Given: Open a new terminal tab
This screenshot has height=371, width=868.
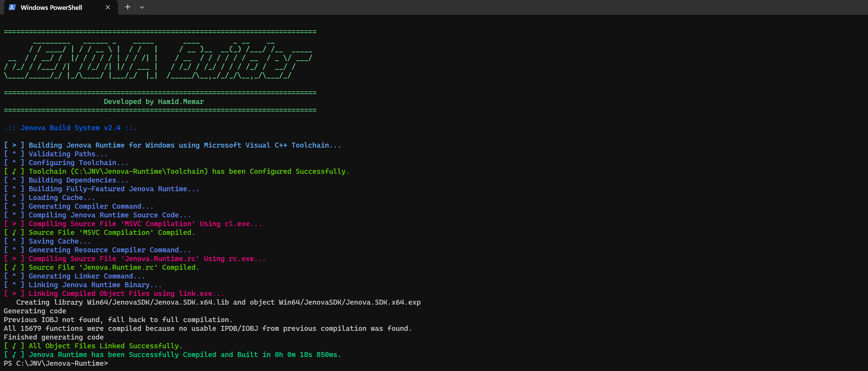Looking at the screenshot, I should tap(128, 7).
